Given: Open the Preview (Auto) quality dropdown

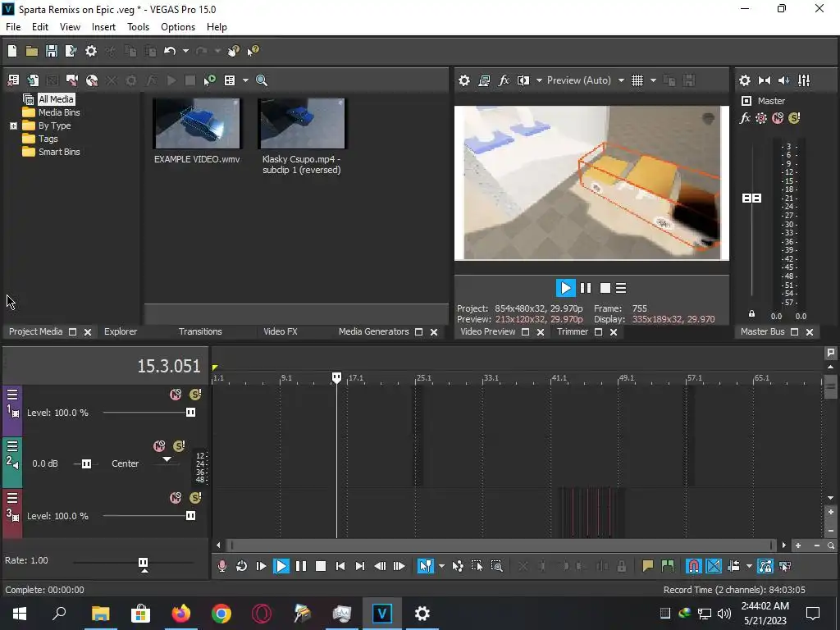Looking at the screenshot, I should point(621,80).
